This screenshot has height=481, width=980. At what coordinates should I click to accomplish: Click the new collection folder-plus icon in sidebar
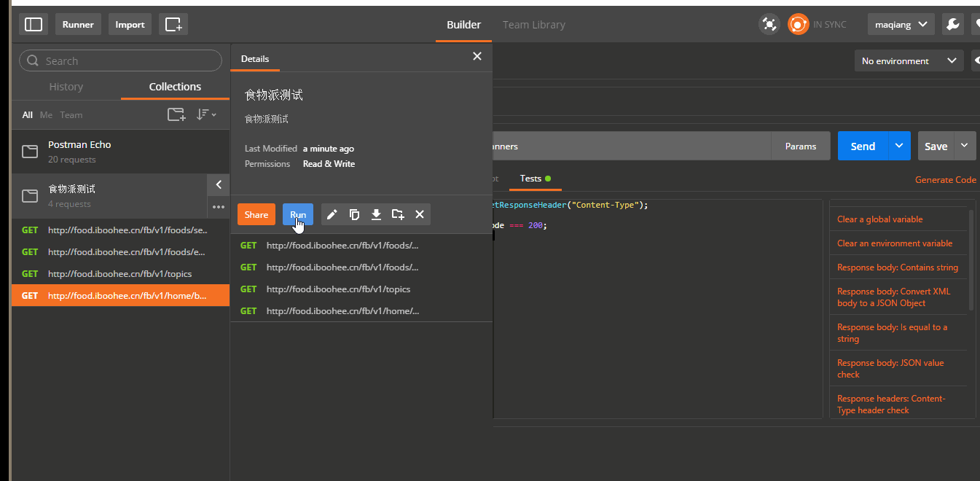point(176,114)
